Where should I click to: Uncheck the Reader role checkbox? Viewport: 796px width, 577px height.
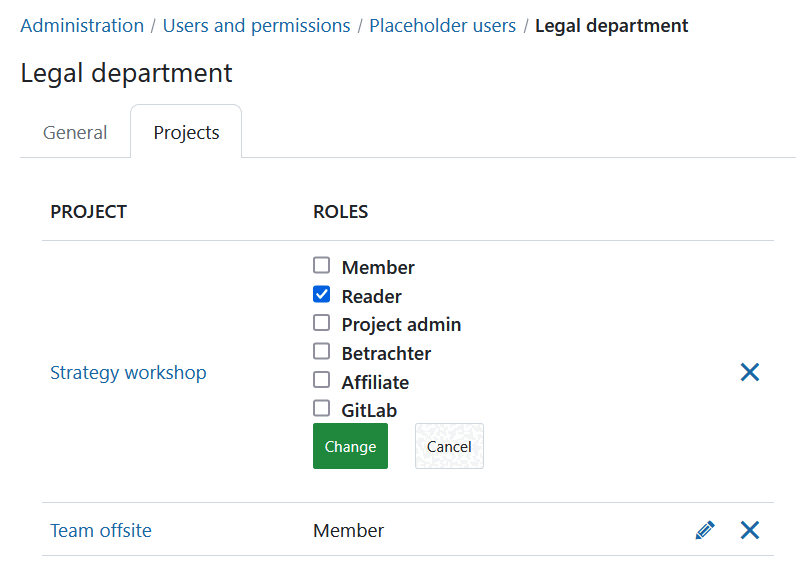pos(321,295)
